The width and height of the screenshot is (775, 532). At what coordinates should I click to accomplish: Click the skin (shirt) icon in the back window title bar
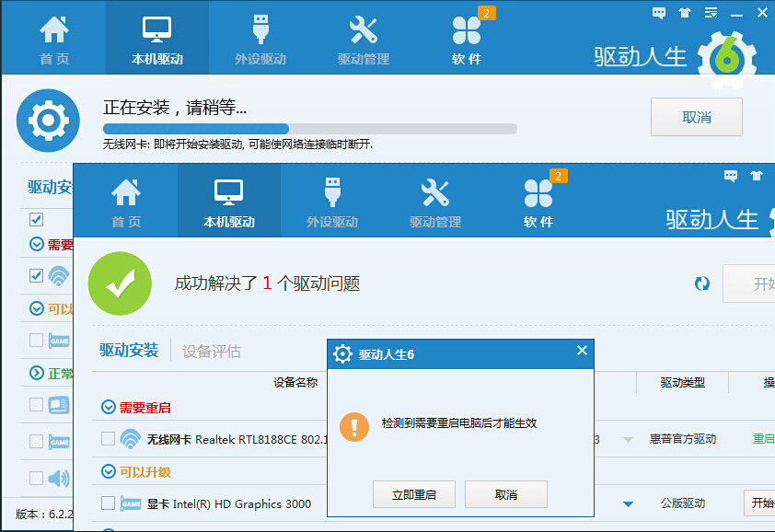tap(684, 13)
